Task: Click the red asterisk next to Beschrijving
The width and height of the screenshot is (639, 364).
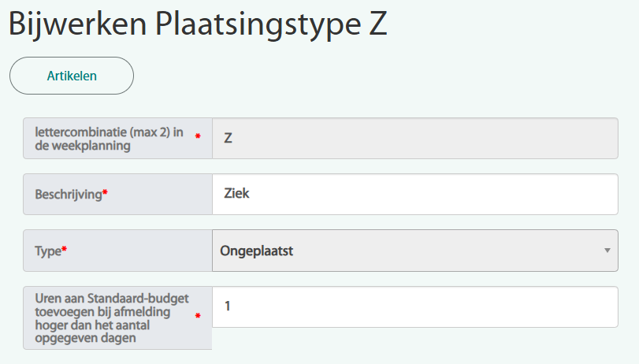Action: [105, 194]
